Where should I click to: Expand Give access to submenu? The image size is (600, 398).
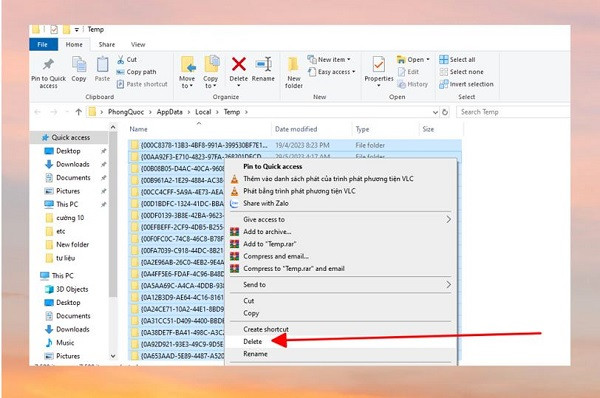pos(341,219)
